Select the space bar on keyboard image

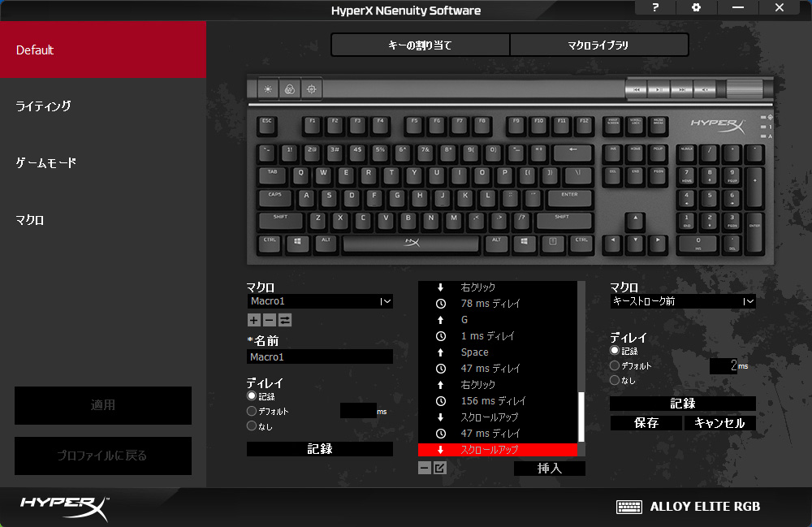[411, 244]
